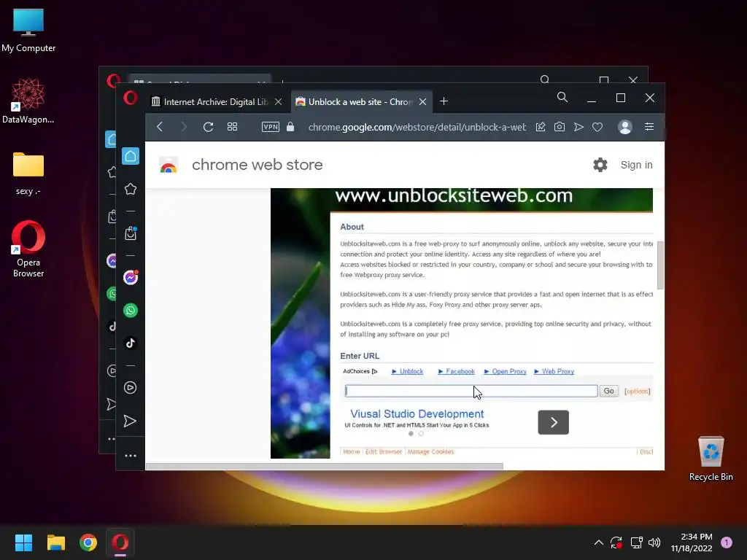Click the vertical page scrollbar thumb
The width and height of the screenshot is (747, 560).
(660, 265)
